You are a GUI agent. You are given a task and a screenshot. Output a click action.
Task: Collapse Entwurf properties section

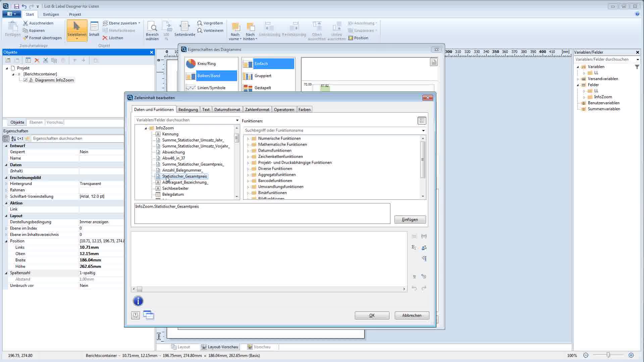click(x=6, y=146)
